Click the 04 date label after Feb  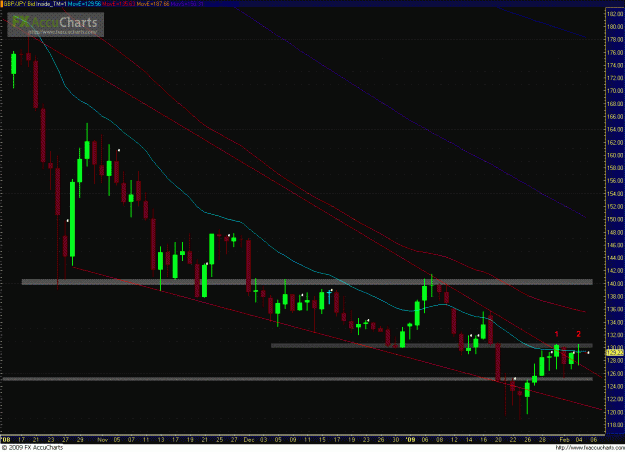[x=579, y=440]
